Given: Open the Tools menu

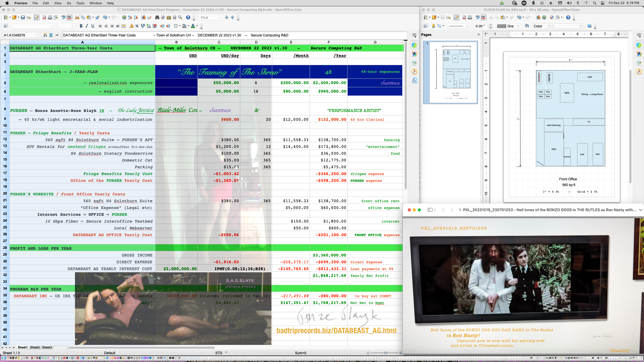Looking at the screenshot, I should pyautogui.click(x=80, y=3).
